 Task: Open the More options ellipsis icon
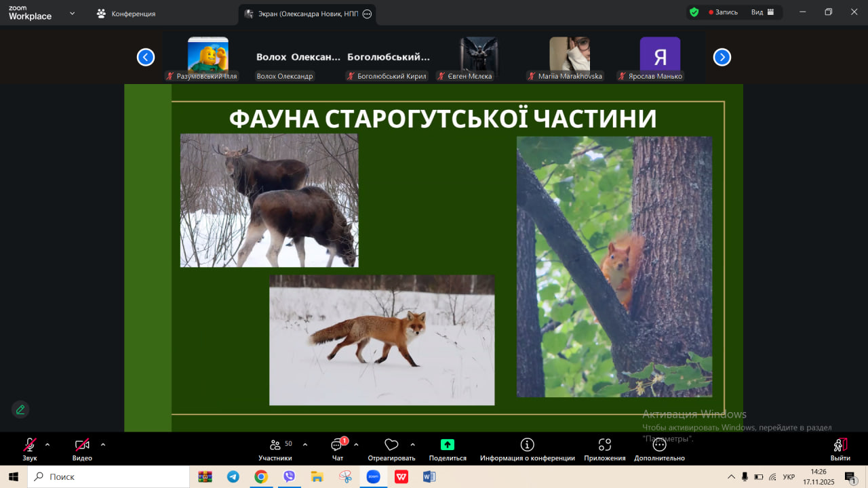659,445
